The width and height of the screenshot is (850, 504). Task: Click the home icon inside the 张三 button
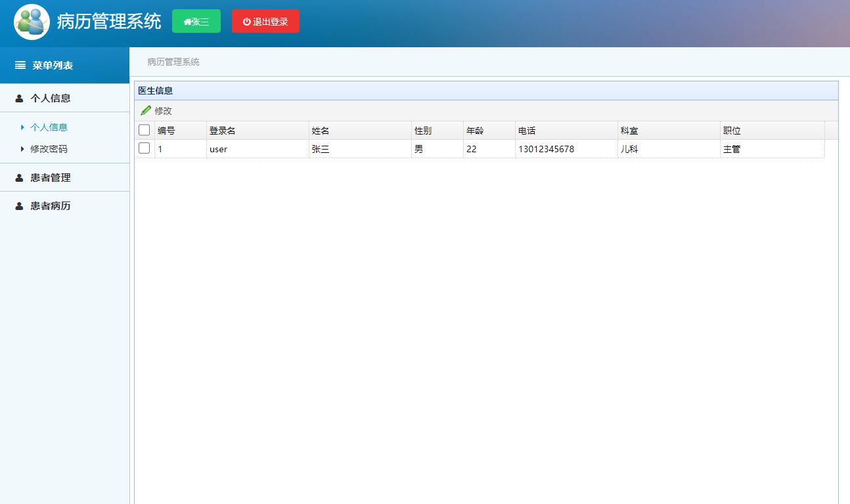(x=187, y=21)
